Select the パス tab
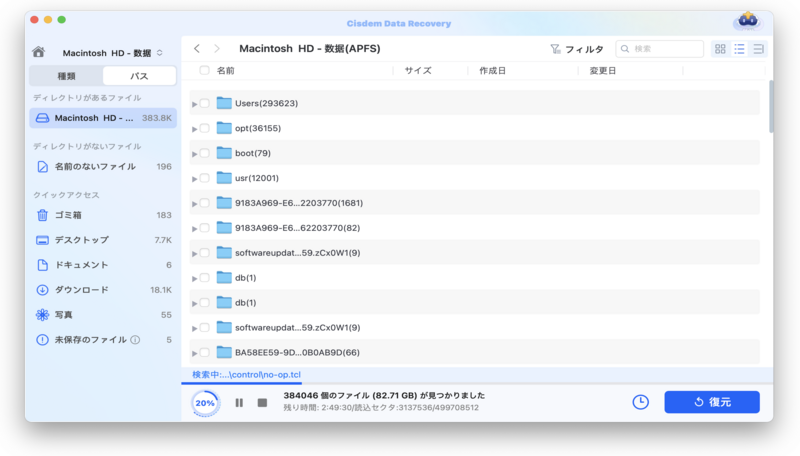Viewport: 800px width, 456px height. (x=140, y=76)
